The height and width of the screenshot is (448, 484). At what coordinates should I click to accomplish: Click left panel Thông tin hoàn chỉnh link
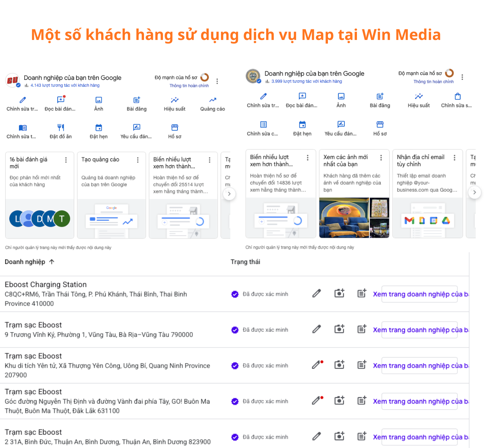pos(189,86)
